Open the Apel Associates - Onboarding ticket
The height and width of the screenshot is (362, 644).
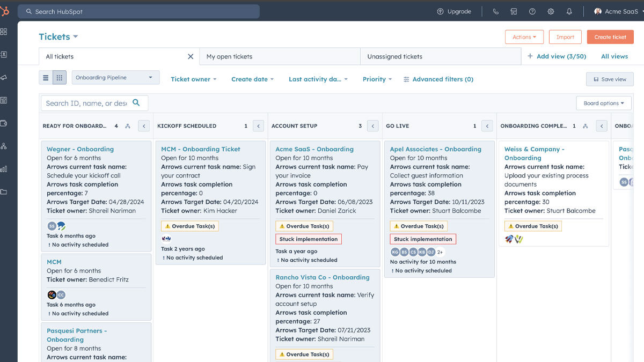tap(436, 149)
